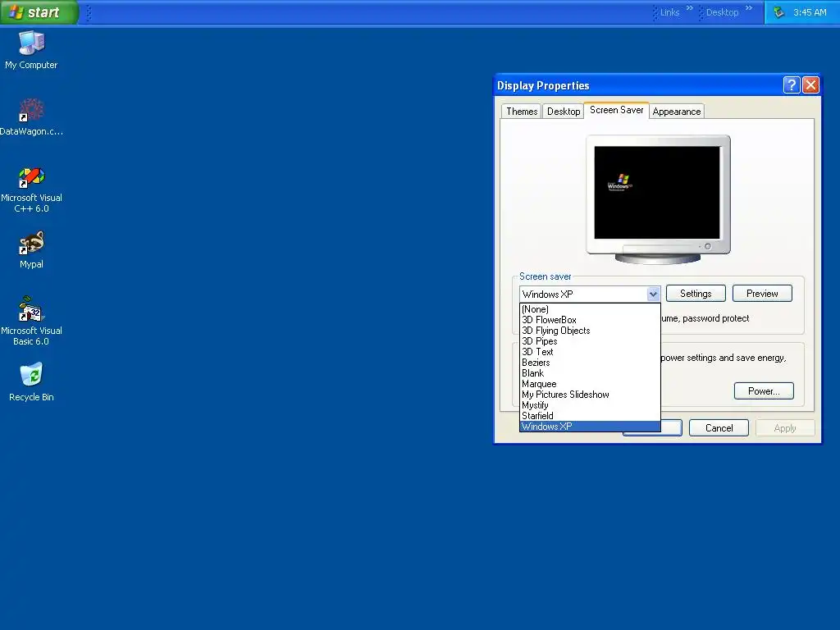The width and height of the screenshot is (840, 630).
Task: Choose Beziers screen saver
Action: point(590,363)
